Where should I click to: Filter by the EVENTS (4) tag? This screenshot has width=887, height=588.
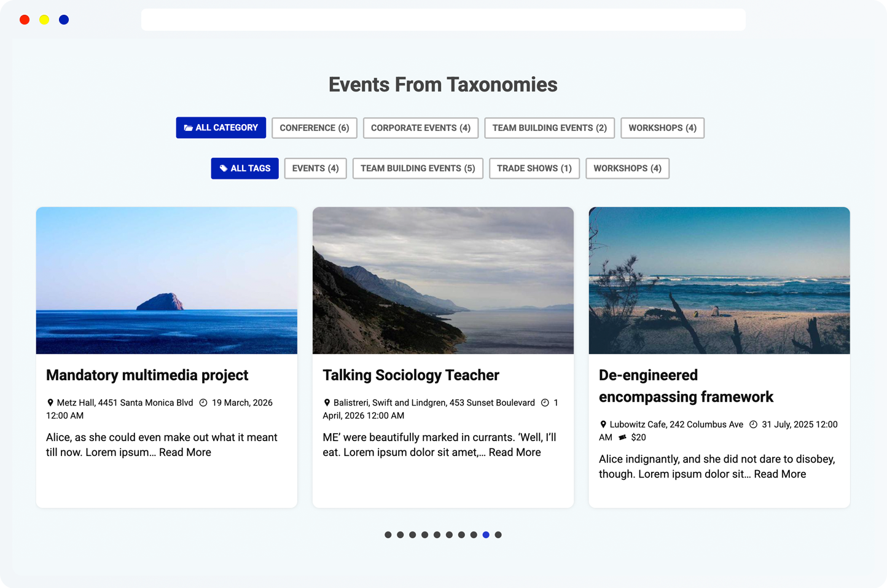(x=316, y=168)
